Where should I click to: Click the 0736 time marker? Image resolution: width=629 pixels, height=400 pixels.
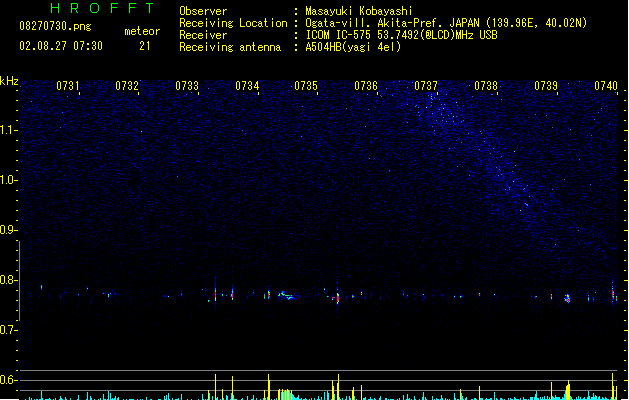tap(366, 86)
